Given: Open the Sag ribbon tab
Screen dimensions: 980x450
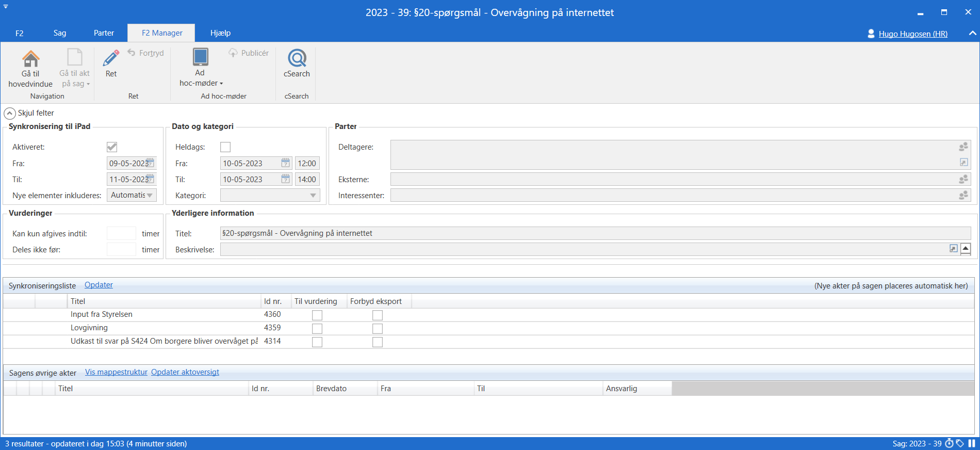Looking at the screenshot, I should pyautogui.click(x=60, y=33).
